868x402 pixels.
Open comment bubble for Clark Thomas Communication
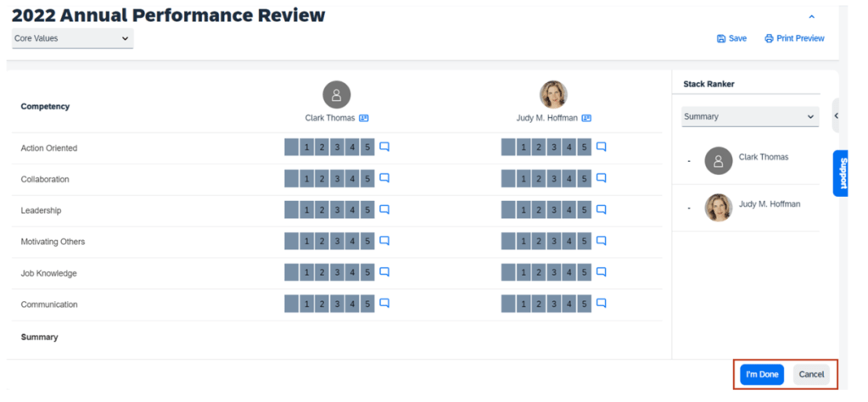point(384,303)
